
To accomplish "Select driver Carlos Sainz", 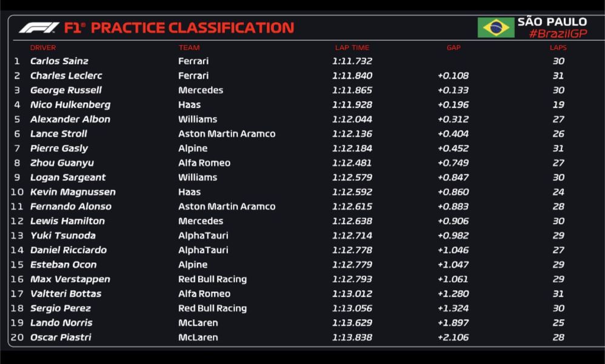I will click(59, 61).
